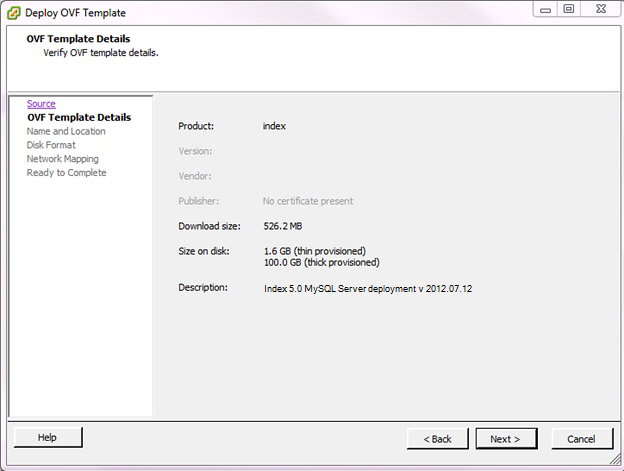Image resolution: width=624 pixels, height=471 pixels.
Task: Select Name and Location wizard step
Action: point(66,131)
